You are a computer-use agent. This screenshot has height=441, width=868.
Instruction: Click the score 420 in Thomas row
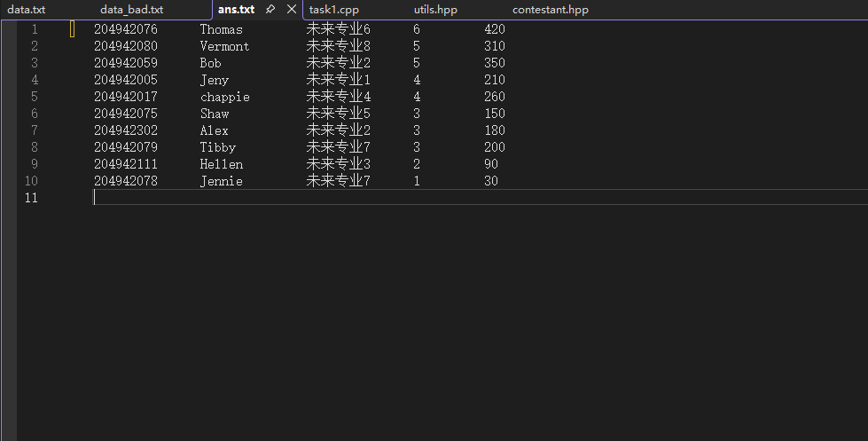click(495, 28)
